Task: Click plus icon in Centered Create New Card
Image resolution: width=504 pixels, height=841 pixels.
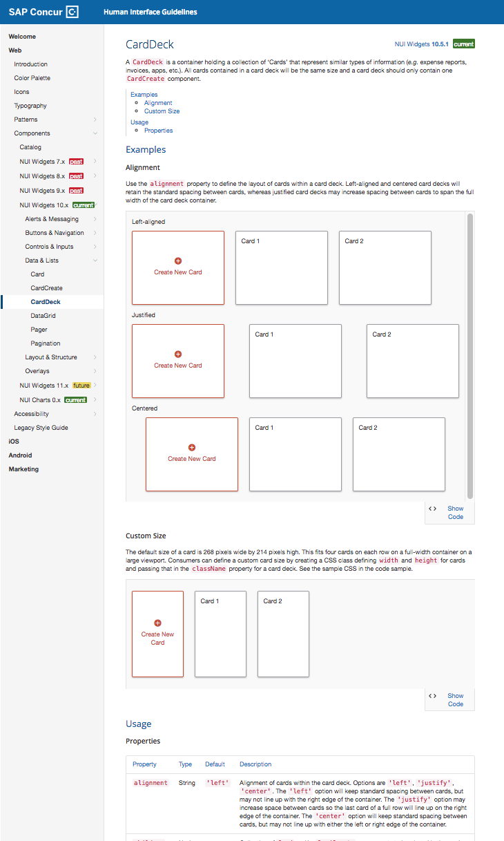Action: pos(192,448)
